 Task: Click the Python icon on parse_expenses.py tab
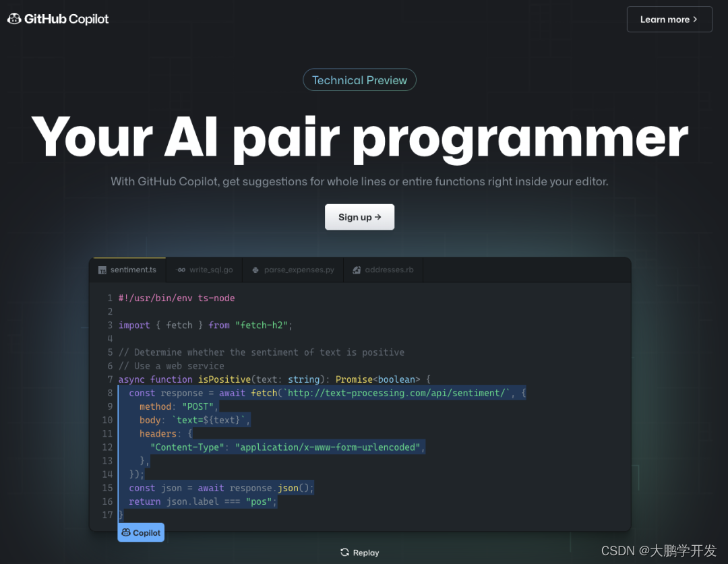click(255, 270)
